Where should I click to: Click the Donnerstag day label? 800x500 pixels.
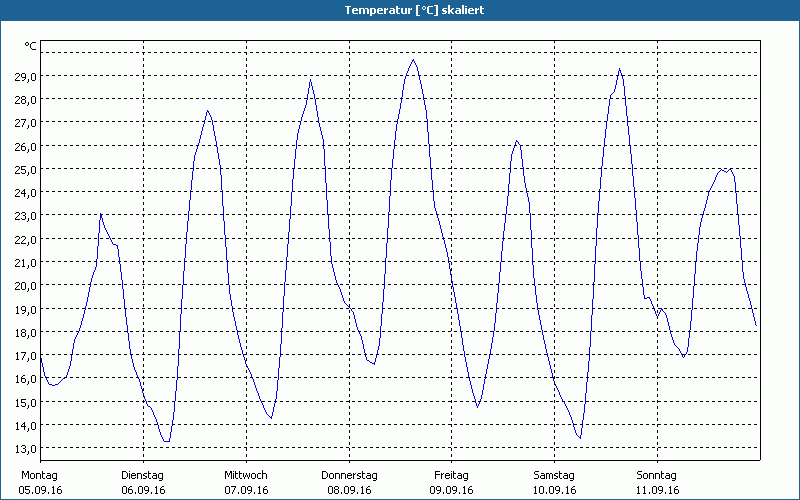pos(349,475)
